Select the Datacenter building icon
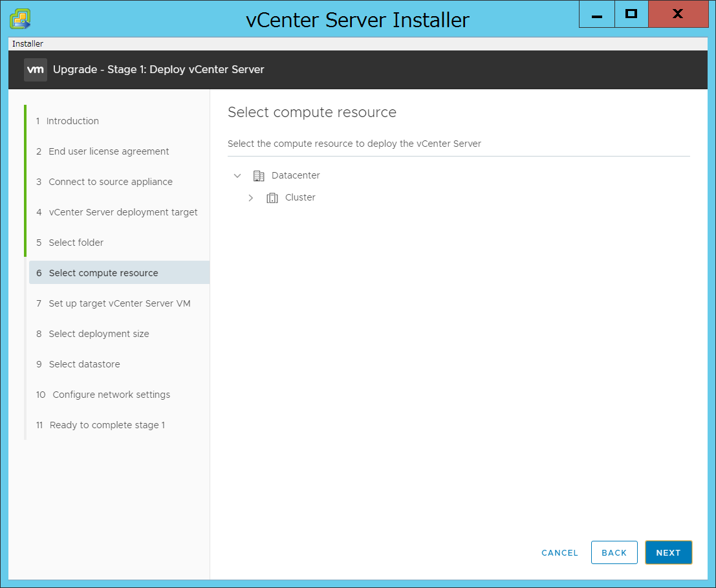 (x=259, y=176)
